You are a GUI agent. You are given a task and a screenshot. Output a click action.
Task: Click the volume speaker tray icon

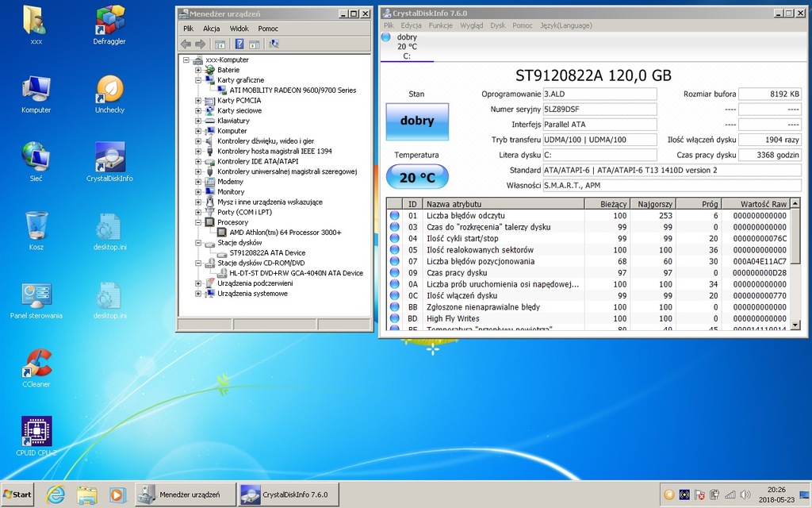(x=745, y=495)
